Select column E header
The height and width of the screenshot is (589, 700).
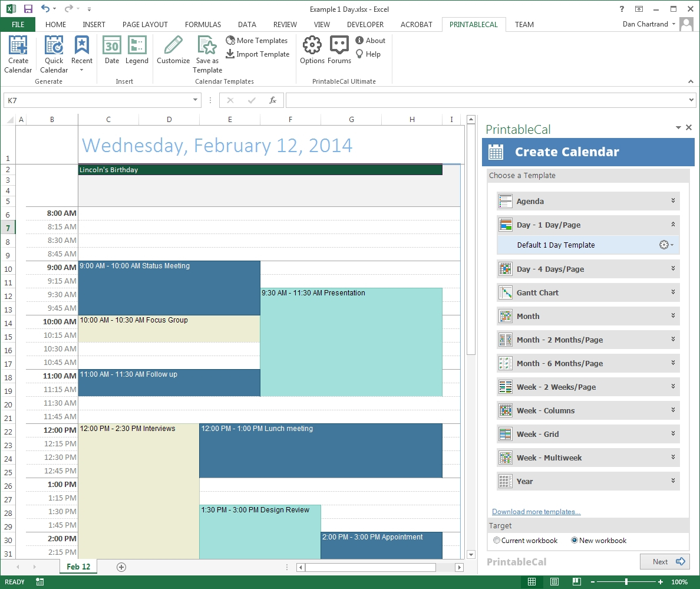point(230,119)
